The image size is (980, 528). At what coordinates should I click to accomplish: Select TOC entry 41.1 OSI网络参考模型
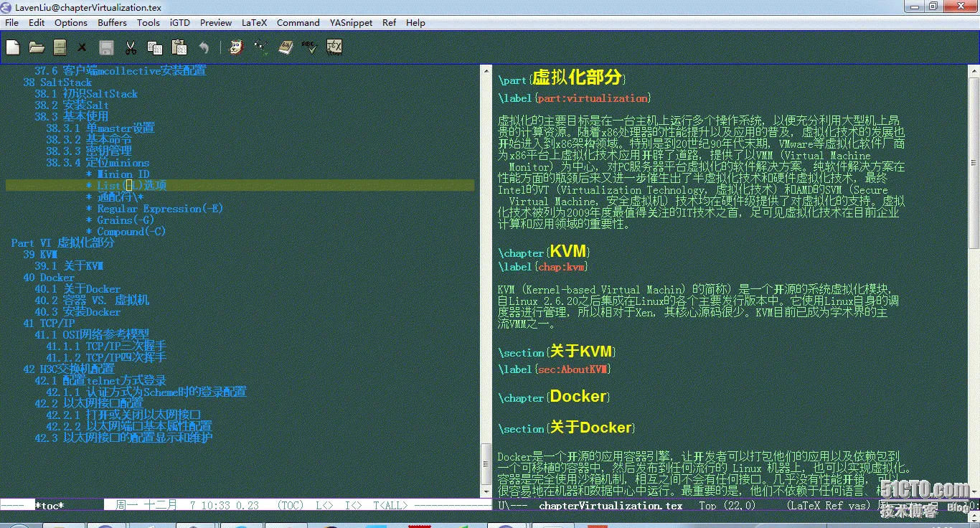[x=92, y=335]
